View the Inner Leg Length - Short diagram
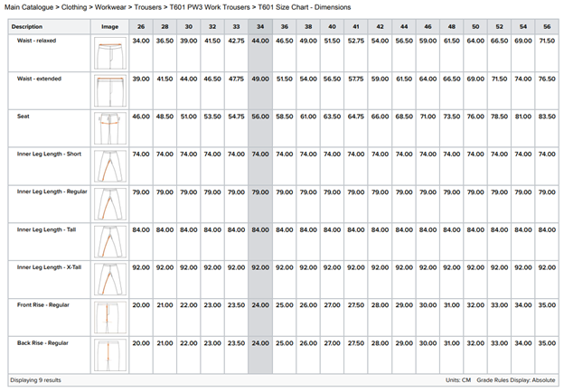The image size is (564, 392). tap(109, 166)
